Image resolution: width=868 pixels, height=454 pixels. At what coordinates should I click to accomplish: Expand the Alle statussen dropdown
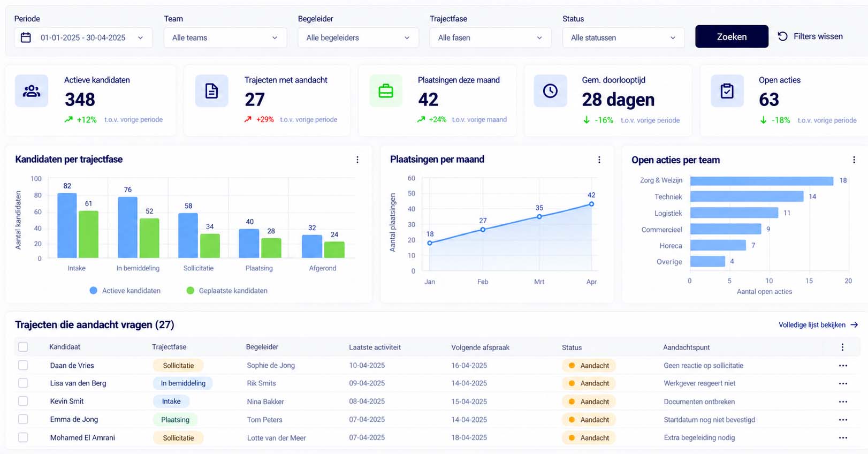tap(623, 37)
